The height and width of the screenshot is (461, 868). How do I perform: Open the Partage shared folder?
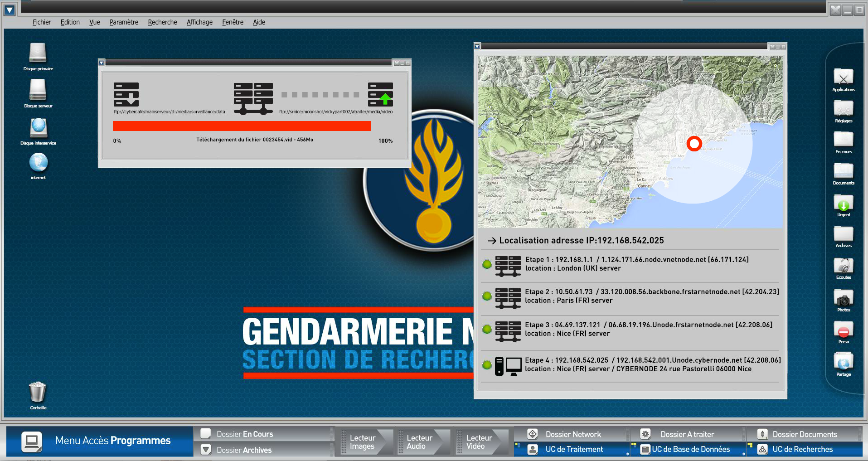(843, 361)
